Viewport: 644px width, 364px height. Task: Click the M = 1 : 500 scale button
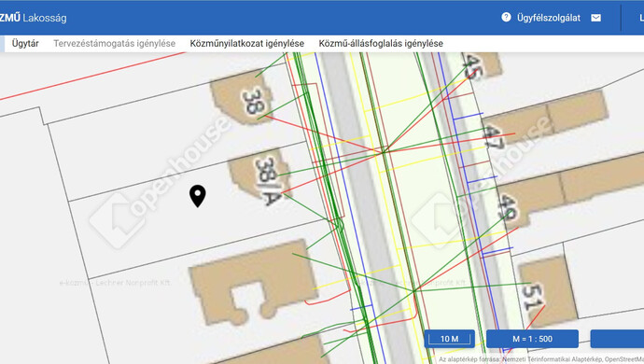[532, 339]
